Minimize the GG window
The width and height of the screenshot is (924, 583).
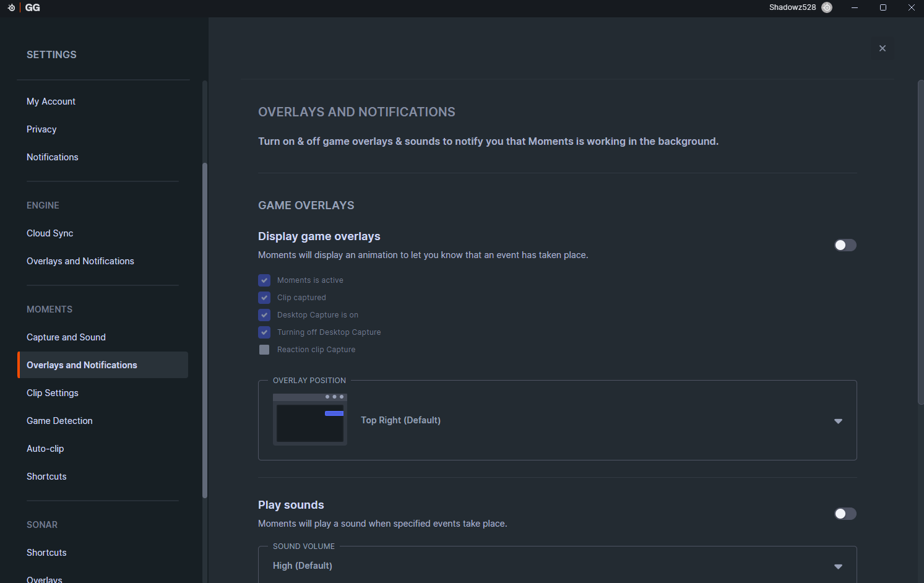tap(855, 7)
